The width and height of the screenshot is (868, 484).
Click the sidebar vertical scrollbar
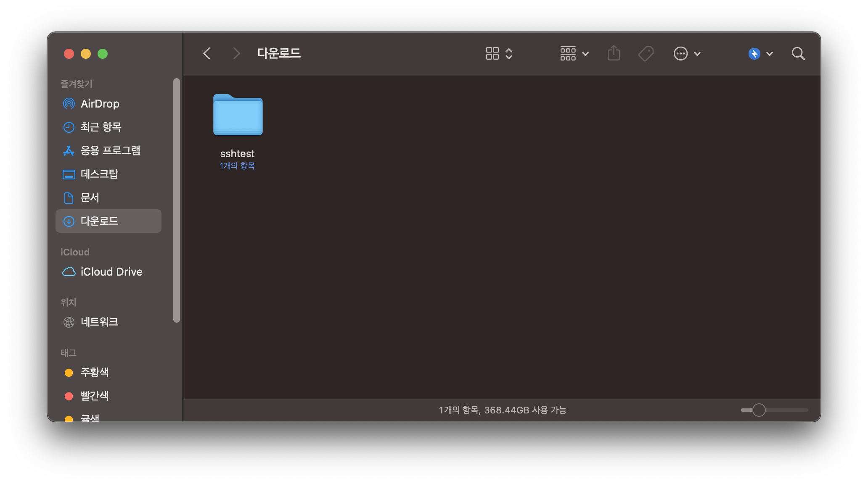(x=177, y=200)
